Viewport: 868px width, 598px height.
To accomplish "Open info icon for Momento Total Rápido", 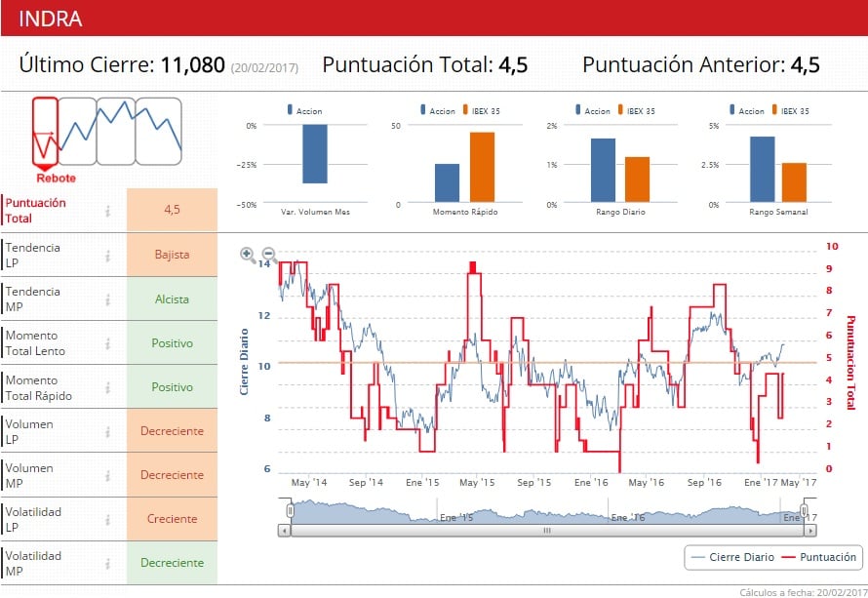I will tap(108, 387).
